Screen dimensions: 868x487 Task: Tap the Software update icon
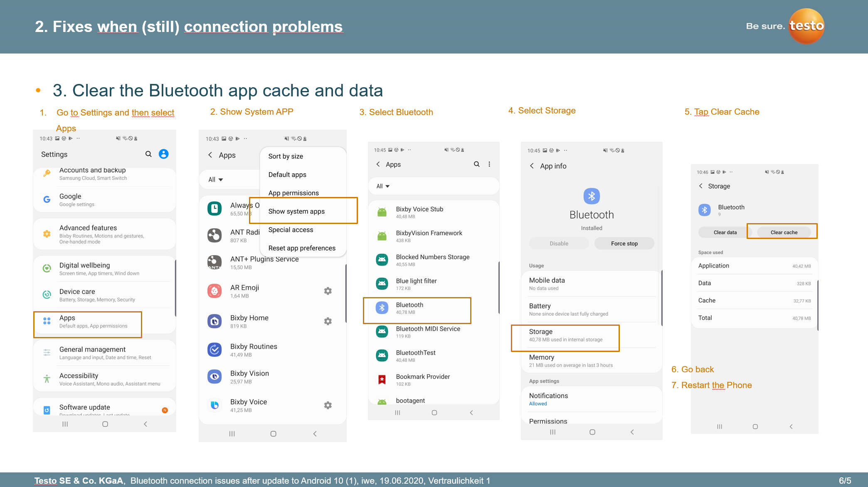point(47,410)
